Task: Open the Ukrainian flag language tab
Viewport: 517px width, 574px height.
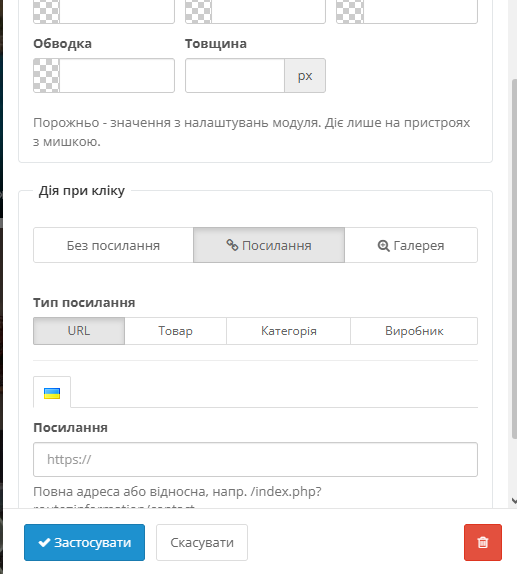Action: tap(52, 392)
